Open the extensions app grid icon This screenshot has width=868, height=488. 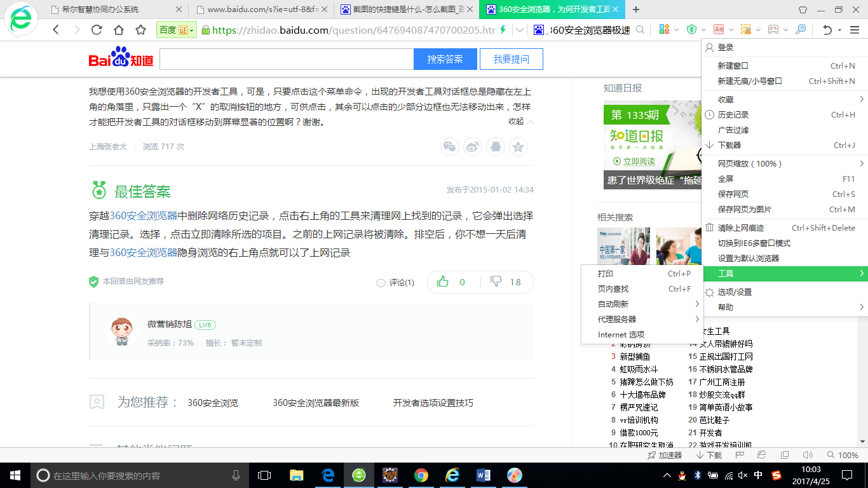[x=664, y=29]
